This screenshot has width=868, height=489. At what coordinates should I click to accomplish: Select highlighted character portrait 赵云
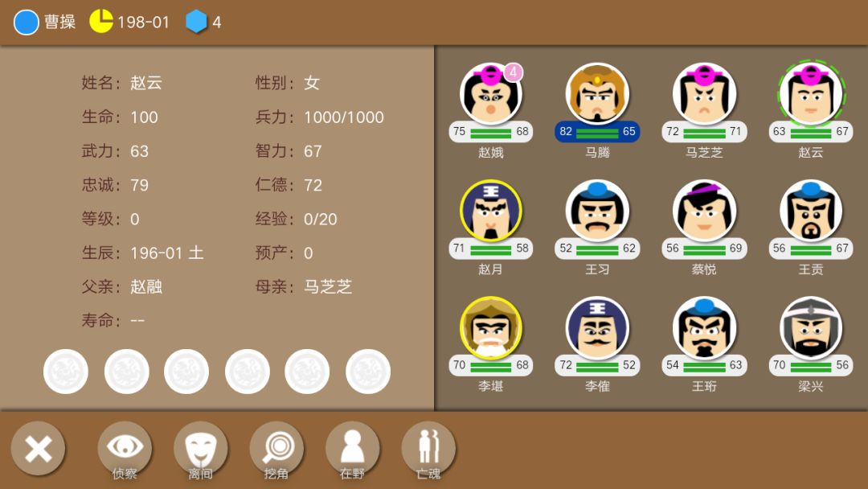pos(811,94)
